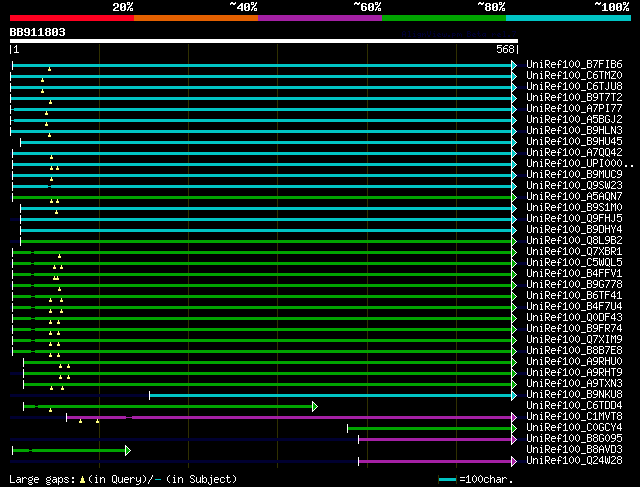640x487 pixels.
Task: Click the green arrowhead for UniRef100_C0GCY4
Action: pos(514,428)
